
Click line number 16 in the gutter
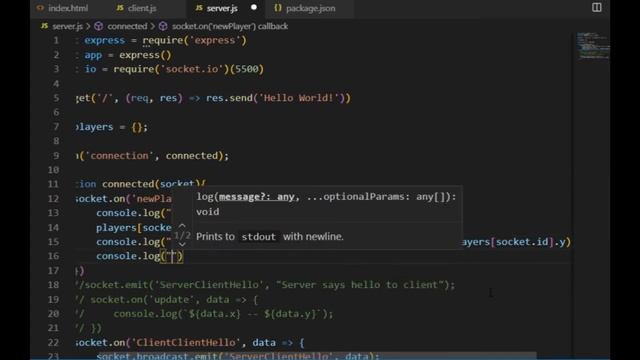[x=53, y=256]
